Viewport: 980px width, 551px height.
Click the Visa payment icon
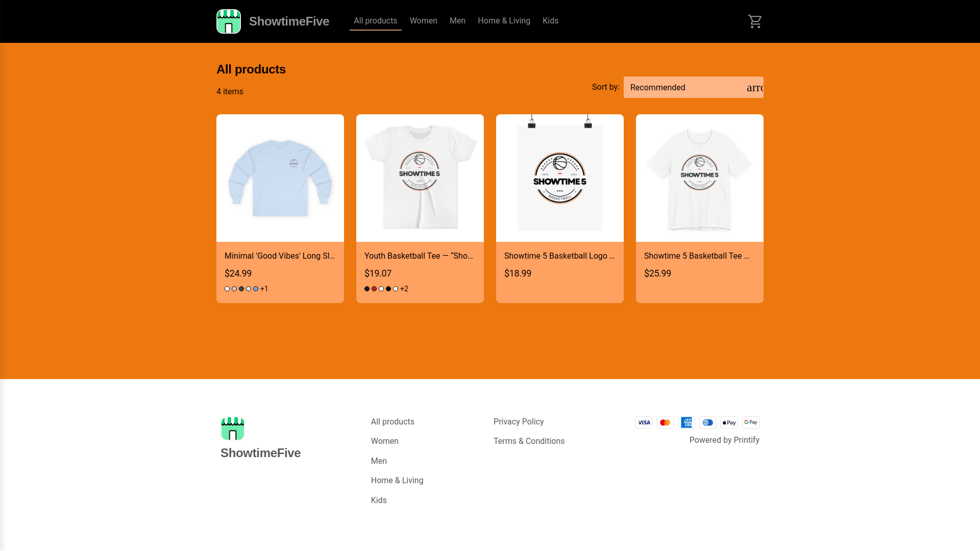tap(644, 422)
